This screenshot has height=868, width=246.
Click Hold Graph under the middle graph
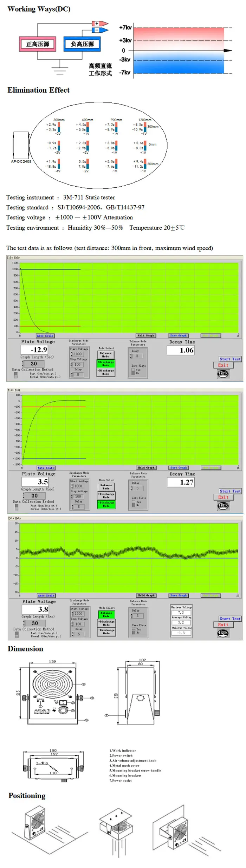point(146,468)
